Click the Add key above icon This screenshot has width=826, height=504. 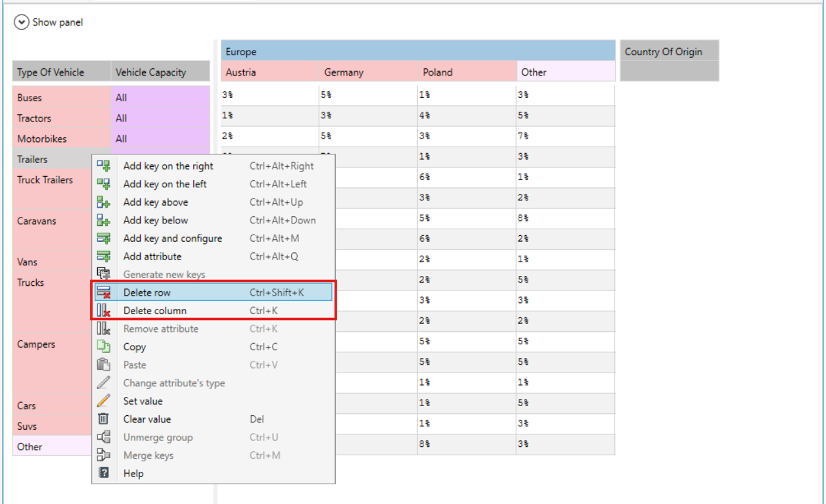click(x=103, y=202)
